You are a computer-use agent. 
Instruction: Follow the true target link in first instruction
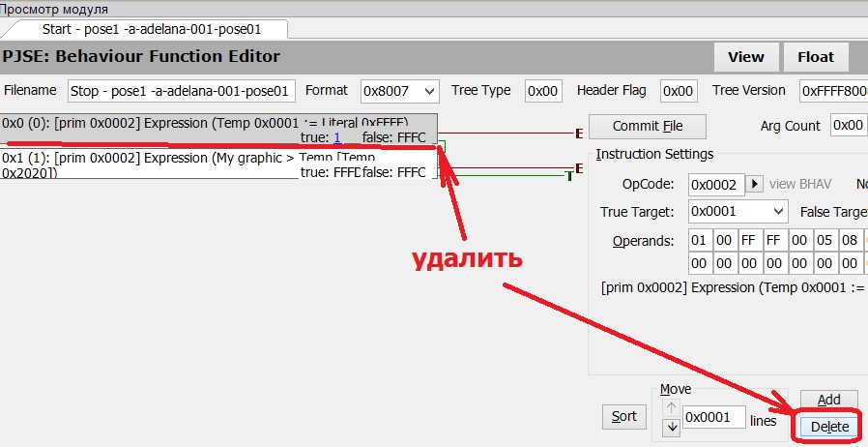point(336,138)
